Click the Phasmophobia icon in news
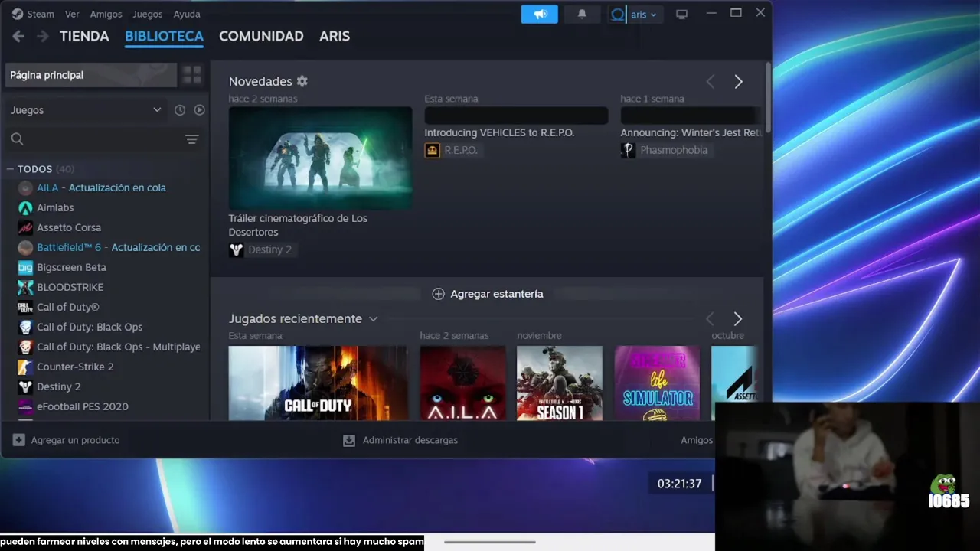Viewport: 980px width, 551px height. click(x=628, y=150)
